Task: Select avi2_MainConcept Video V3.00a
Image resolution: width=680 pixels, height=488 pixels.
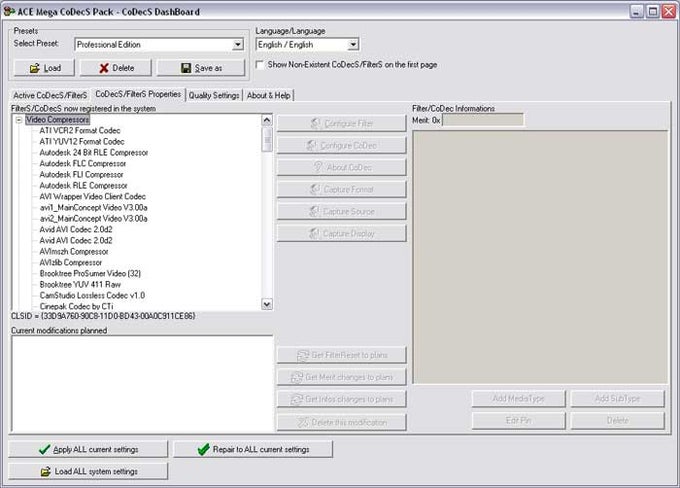Action: 93,219
